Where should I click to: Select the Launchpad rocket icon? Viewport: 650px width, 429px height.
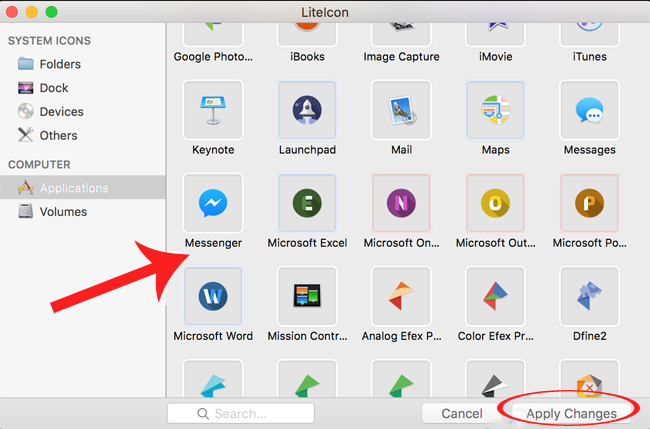click(307, 110)
